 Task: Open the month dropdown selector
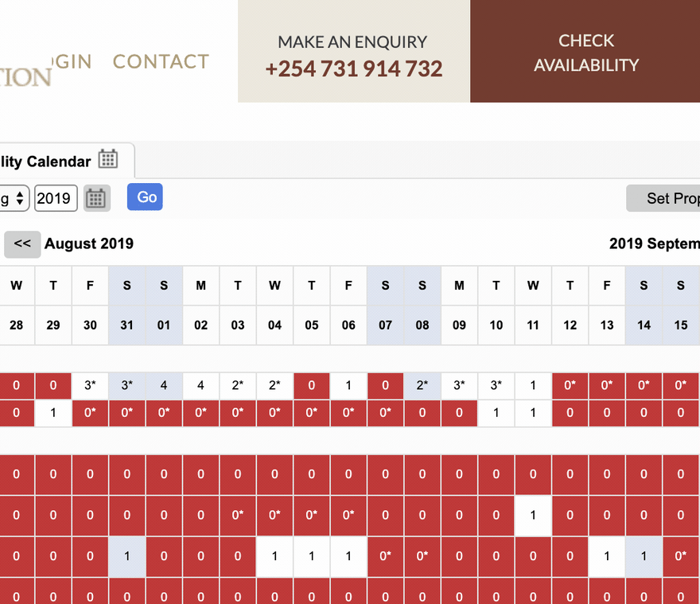14,198
